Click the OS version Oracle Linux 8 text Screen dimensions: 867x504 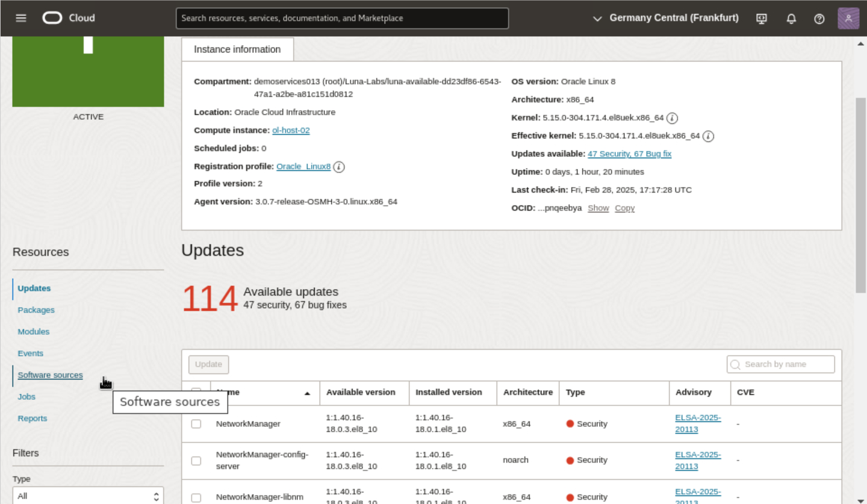[588, 81]
